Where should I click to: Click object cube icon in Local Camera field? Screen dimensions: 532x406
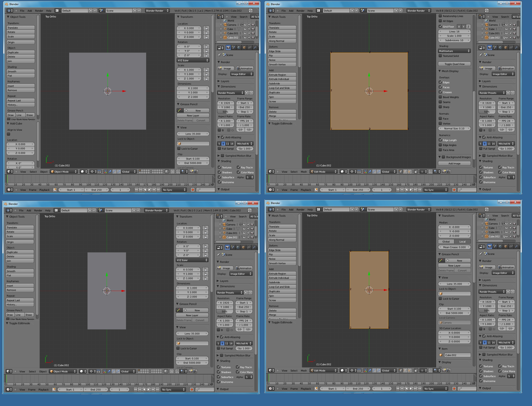click(441, 323)
